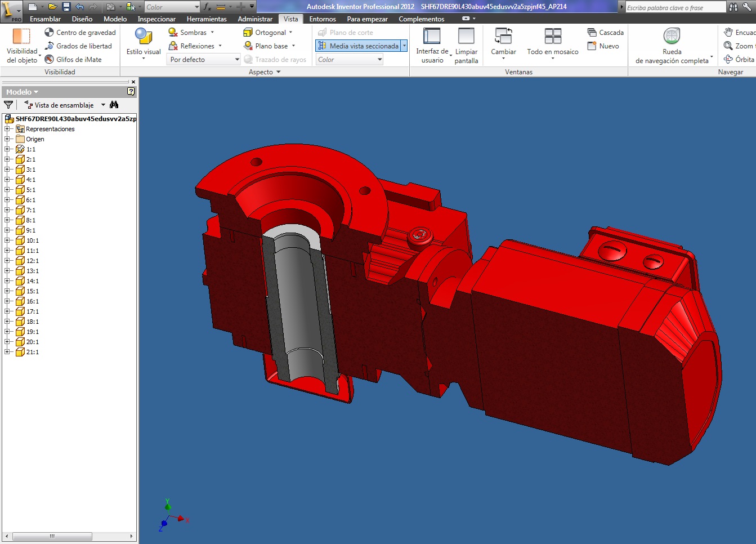The image size is (756, 544).
Task: Create a new file from the quick access toolbar
Action: [33, 7]
